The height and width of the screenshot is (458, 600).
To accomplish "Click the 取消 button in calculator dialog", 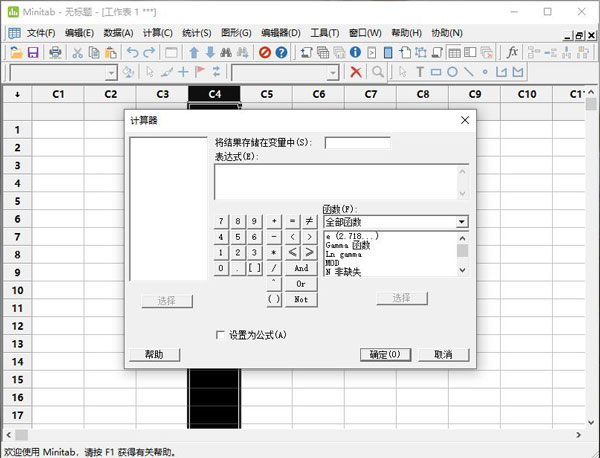I will point(443,355).
